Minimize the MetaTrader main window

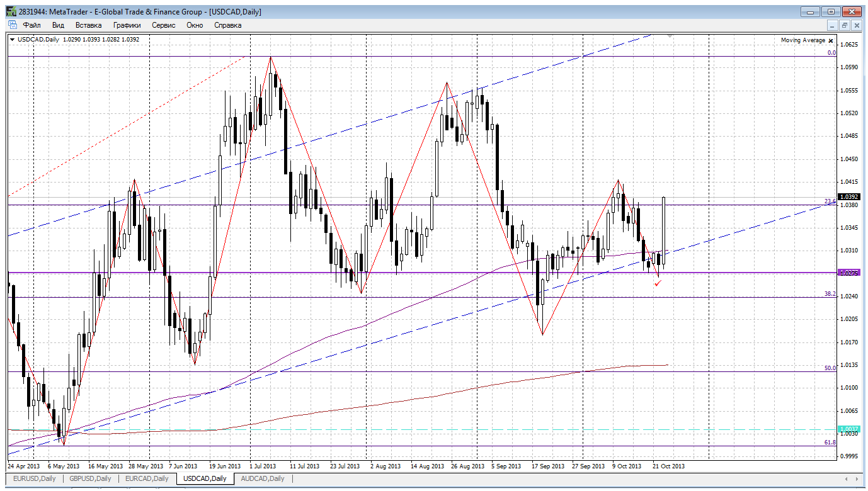pos(809,11)
